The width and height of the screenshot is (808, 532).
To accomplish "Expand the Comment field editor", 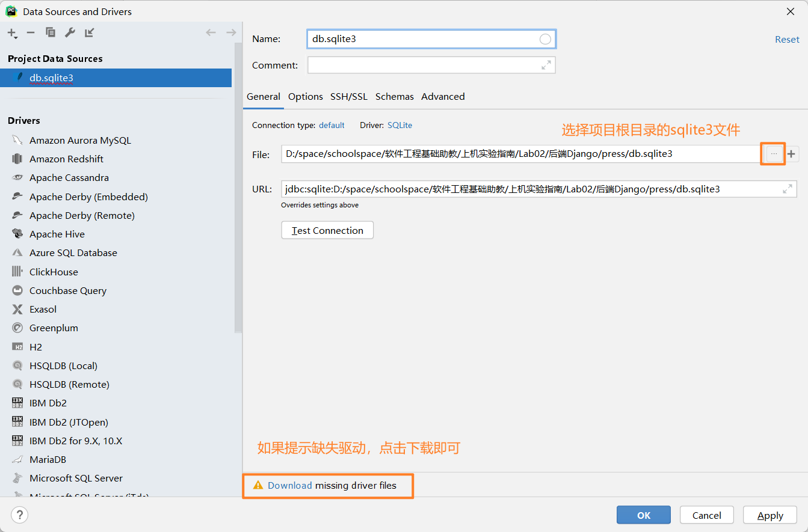I will (x=546, y=65).
